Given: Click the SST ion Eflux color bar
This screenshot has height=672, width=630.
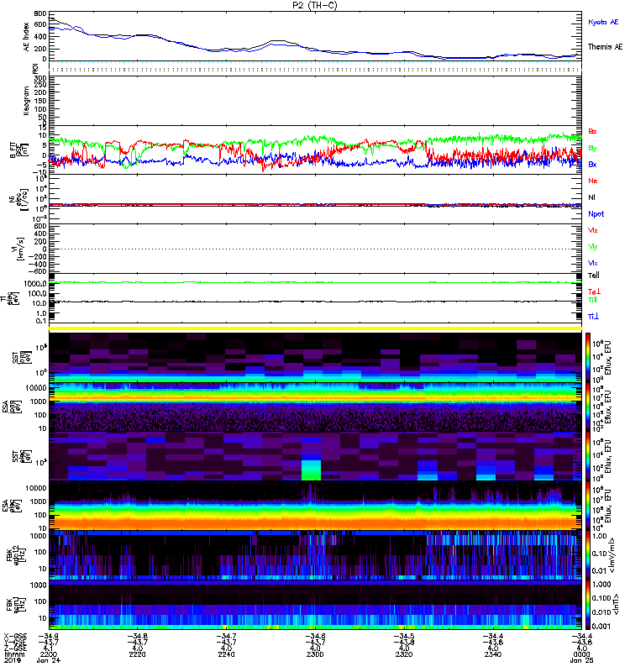Looking at the screenshot, I should (x=588, y=357).
